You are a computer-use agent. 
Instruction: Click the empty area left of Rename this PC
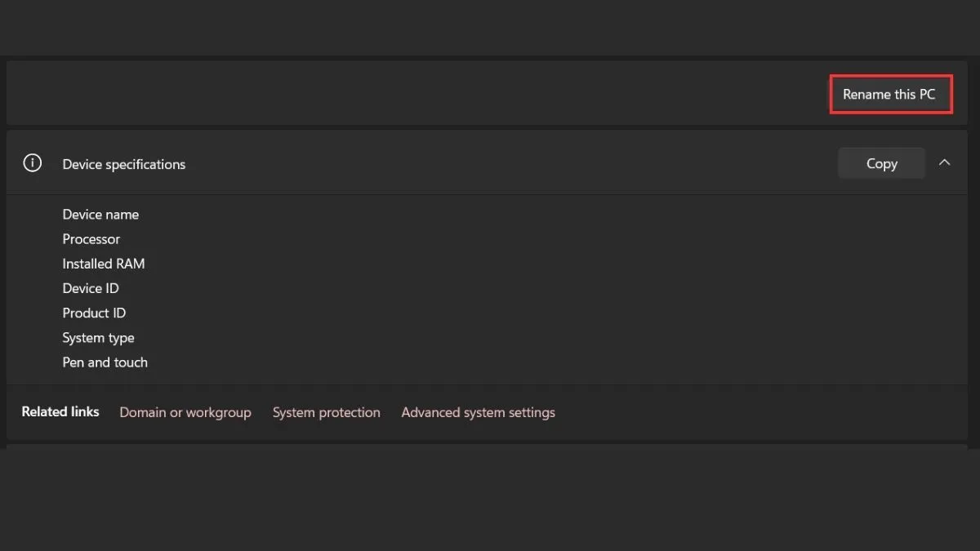click(x=408, y=94)
